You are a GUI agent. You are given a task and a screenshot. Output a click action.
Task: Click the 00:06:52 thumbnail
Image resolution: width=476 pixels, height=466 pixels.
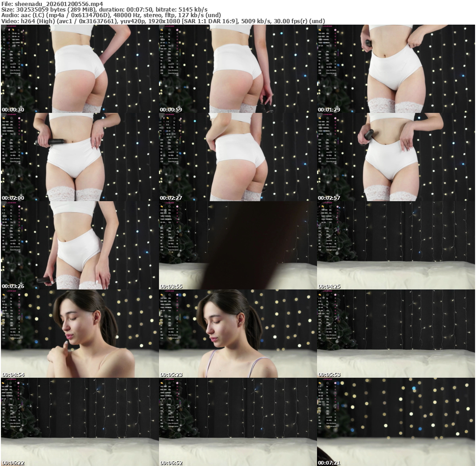pyautogui.click(x=238, y=422)
